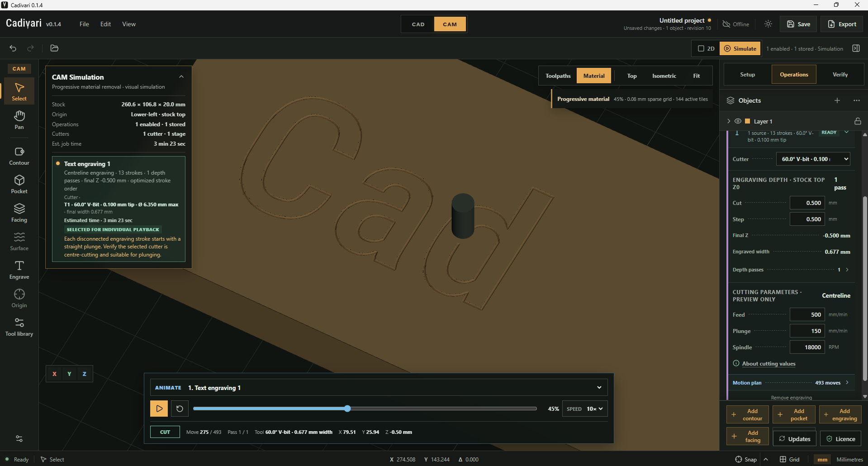
Task: Click the Offline status indicator
Action: (736, 24)
